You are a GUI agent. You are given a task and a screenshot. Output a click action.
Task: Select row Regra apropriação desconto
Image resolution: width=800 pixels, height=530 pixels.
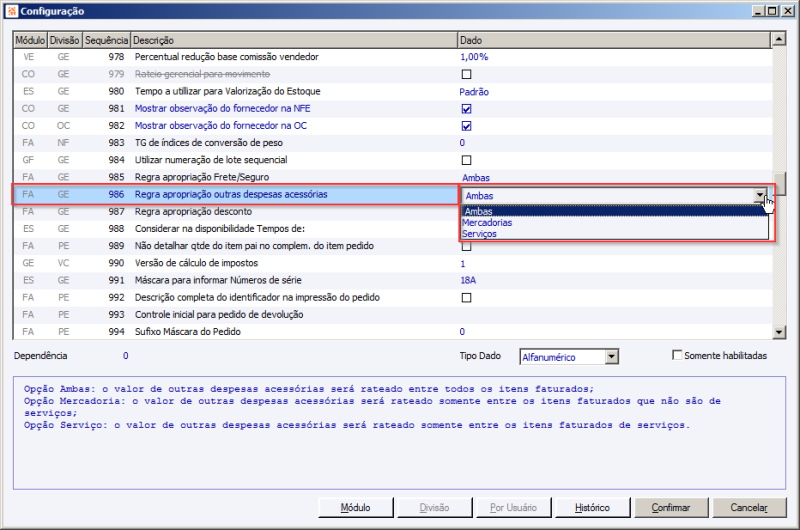coord(236,212)
